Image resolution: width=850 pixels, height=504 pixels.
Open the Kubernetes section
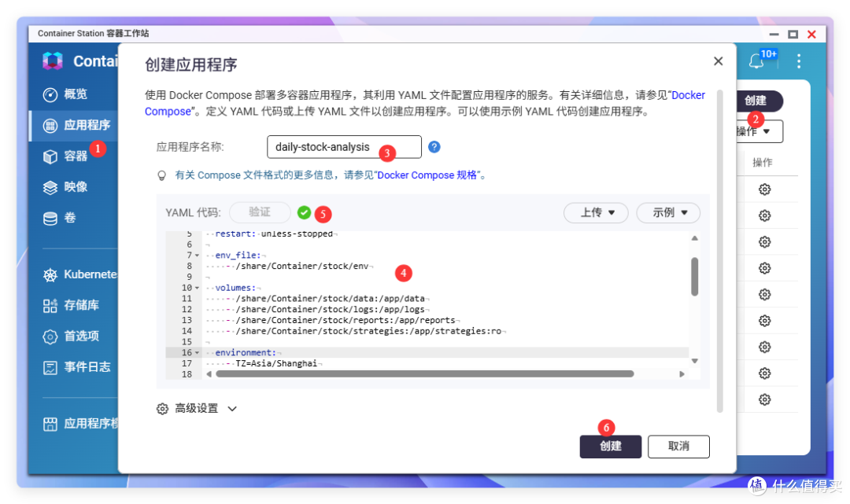point(90,274)
